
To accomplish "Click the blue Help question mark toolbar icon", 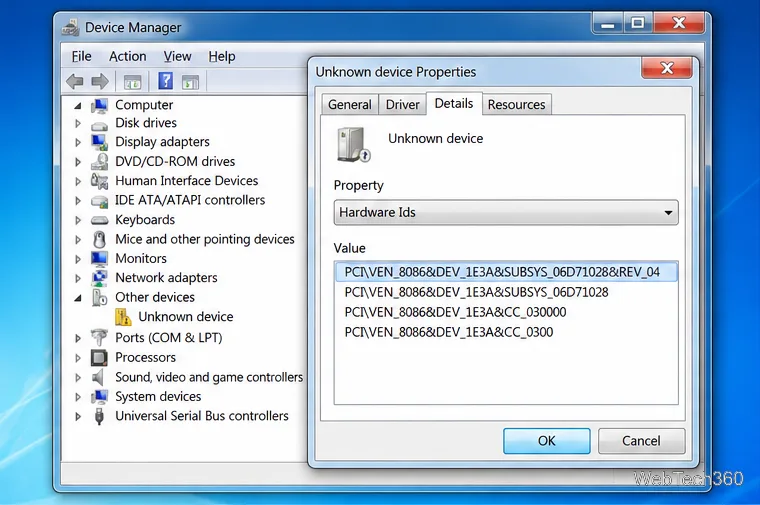I will [x=165, y=81].
